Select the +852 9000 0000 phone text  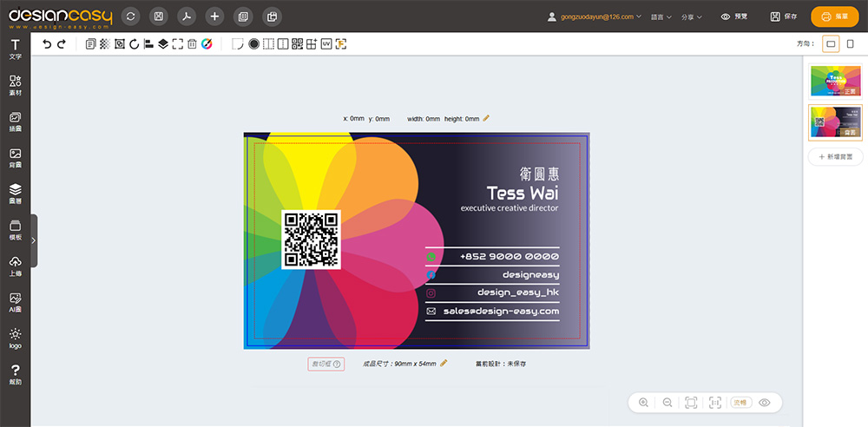(x=510, y=256)
